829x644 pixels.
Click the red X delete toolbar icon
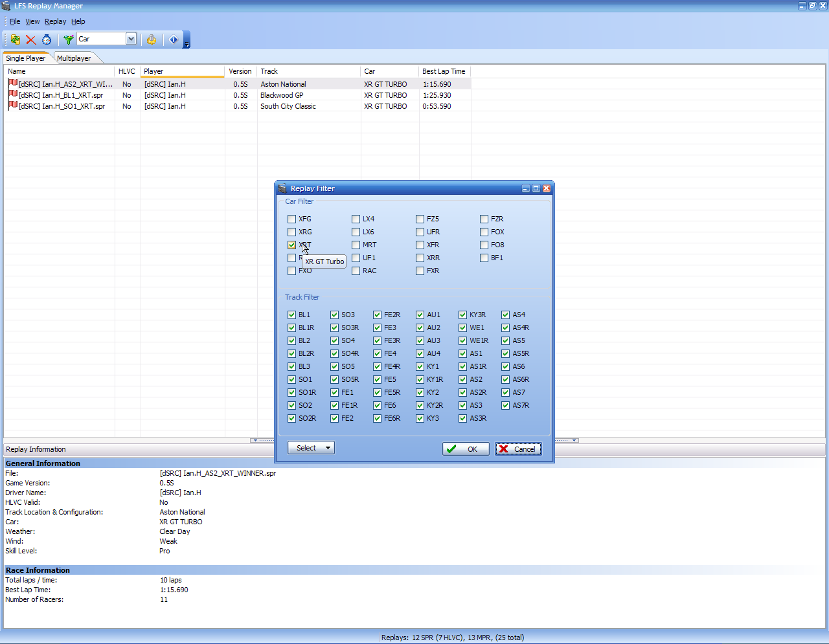tap(30, 39)
